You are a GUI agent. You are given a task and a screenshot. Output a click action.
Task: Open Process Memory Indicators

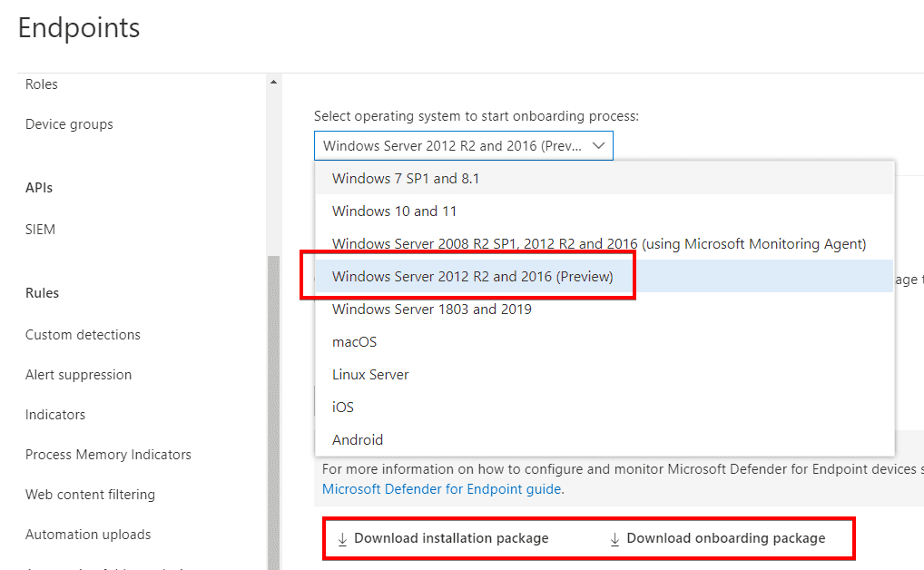(108, 455)
